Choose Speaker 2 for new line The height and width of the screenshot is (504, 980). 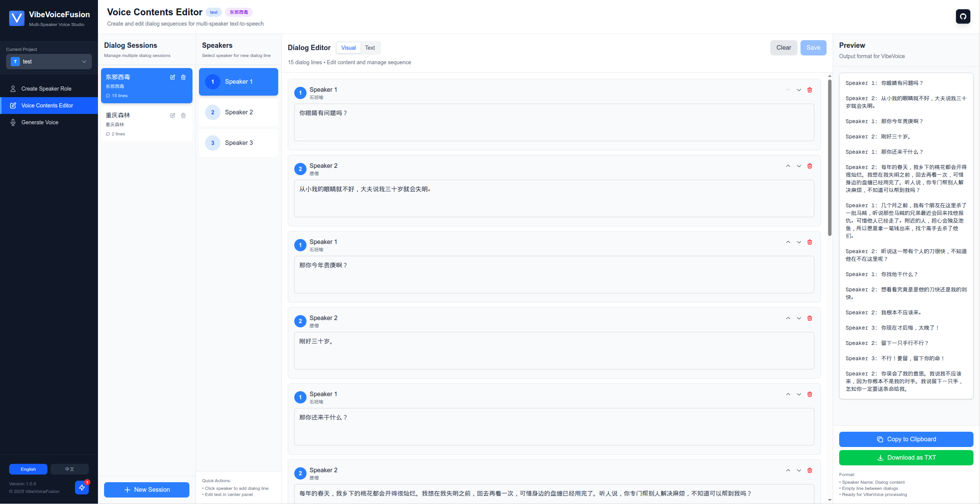(238, 112)
